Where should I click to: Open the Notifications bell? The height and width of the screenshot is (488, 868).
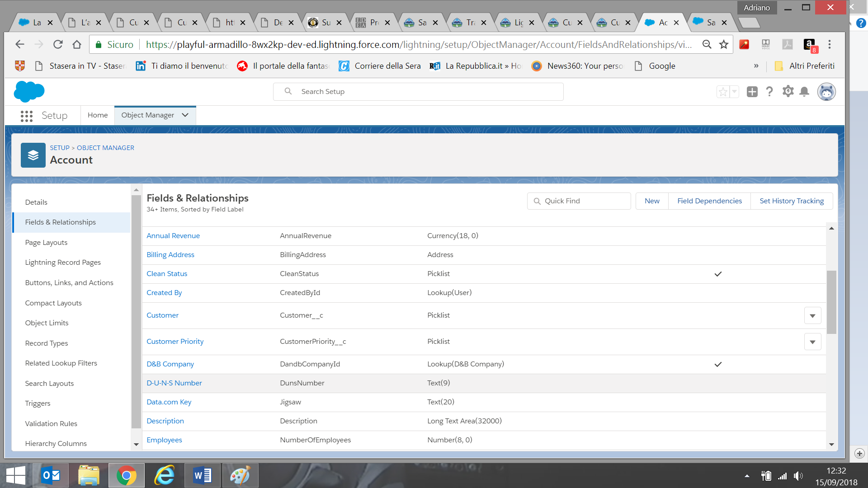pos(804,92)
